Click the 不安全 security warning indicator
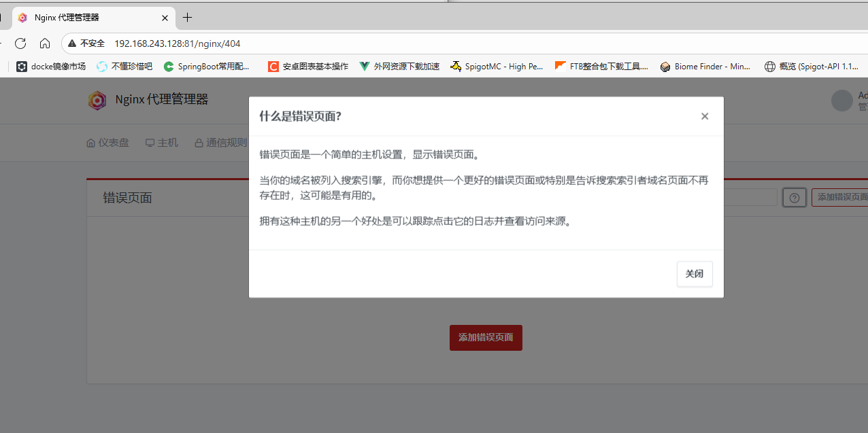The image size is (868, 433). [86, 44]
